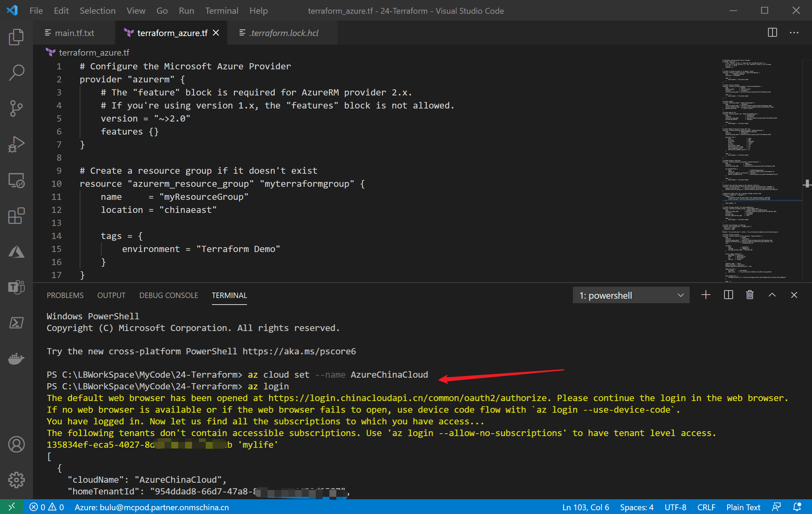This screenshot has width=812, height=514.
Task: Open the Source Control view
Action: pos(16,108)
